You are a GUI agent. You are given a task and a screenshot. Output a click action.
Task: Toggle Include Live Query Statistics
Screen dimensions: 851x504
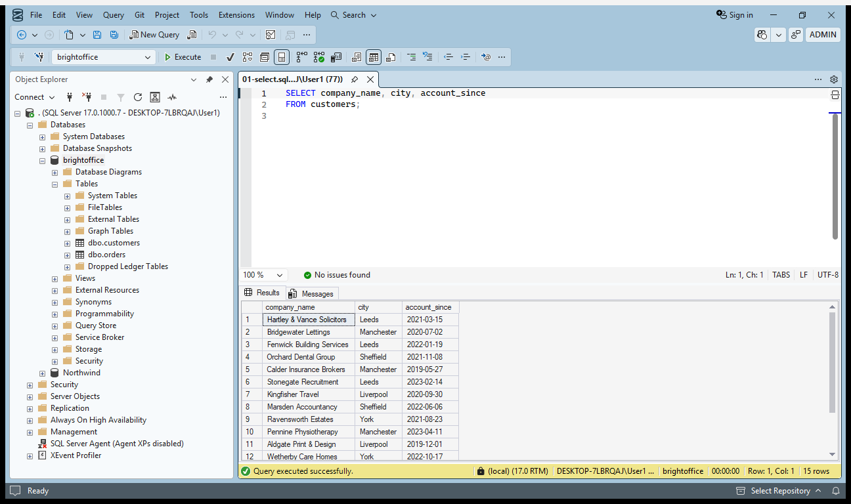tap(318, 57)
